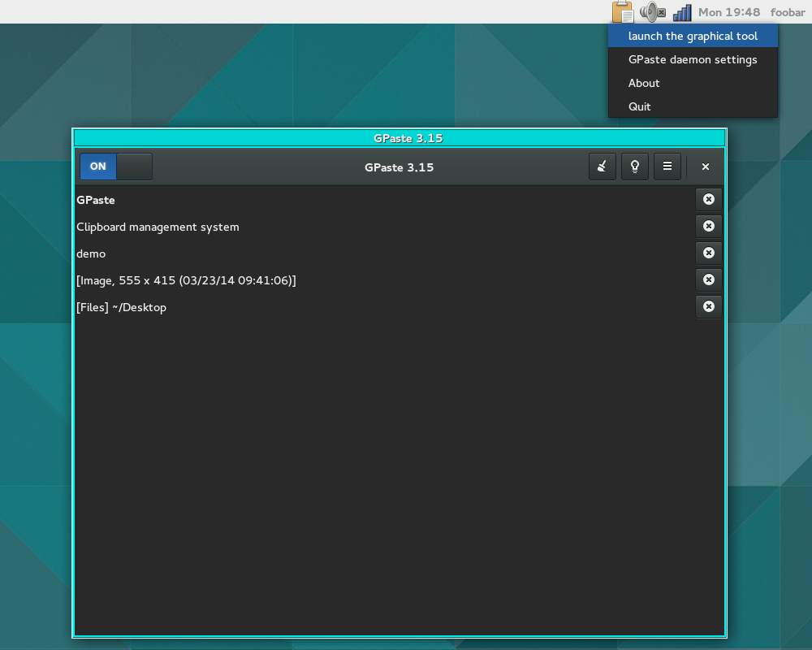Choose "Quit" in the tray menu

(693, 106)
